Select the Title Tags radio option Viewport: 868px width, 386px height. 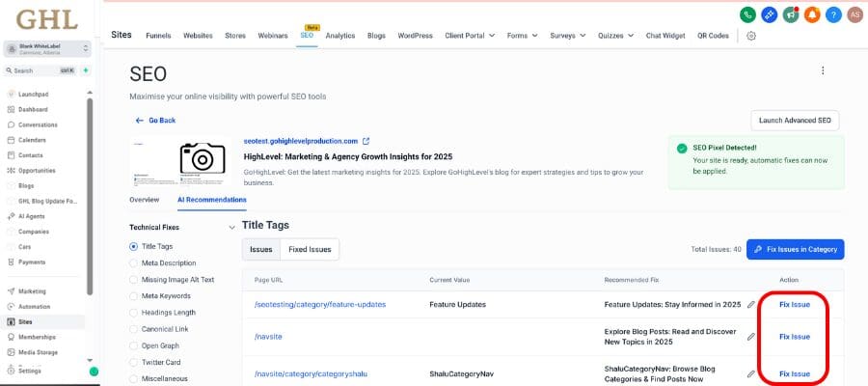pyautogui.click(x=133, y=246)
